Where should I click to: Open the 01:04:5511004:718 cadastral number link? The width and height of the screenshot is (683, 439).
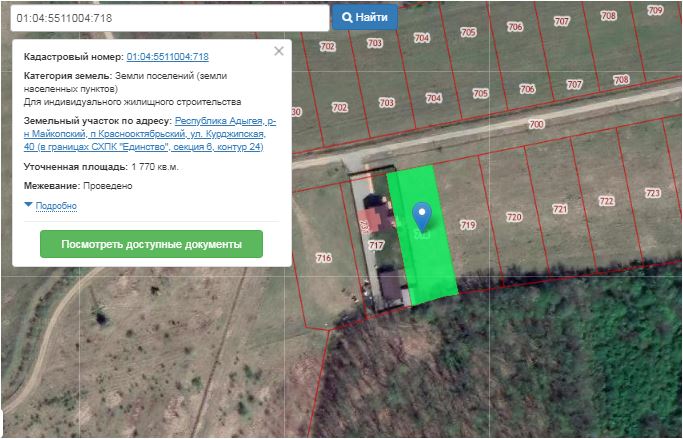167,58
